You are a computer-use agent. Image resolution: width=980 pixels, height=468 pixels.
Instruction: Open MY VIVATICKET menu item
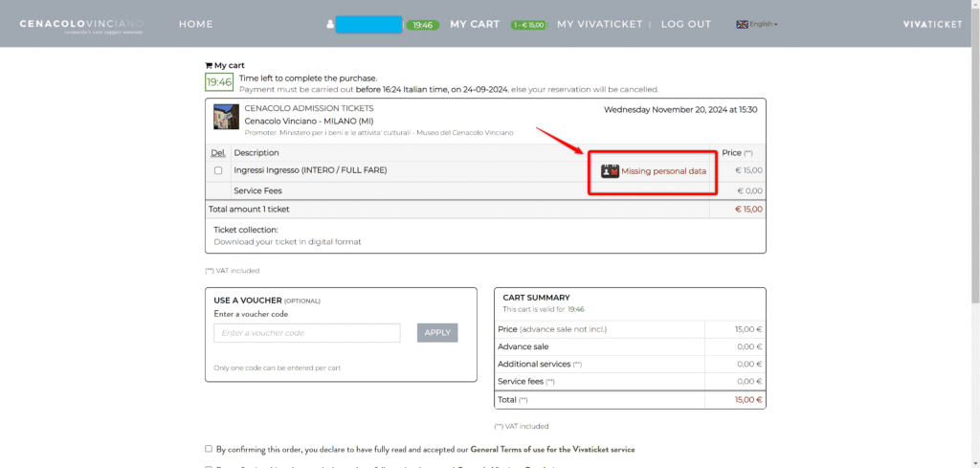click(599, 24)
